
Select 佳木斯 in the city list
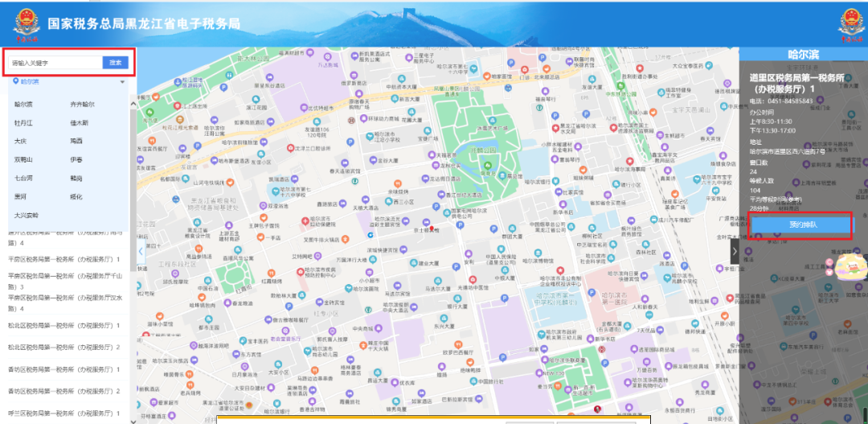(x=79, y=122)
